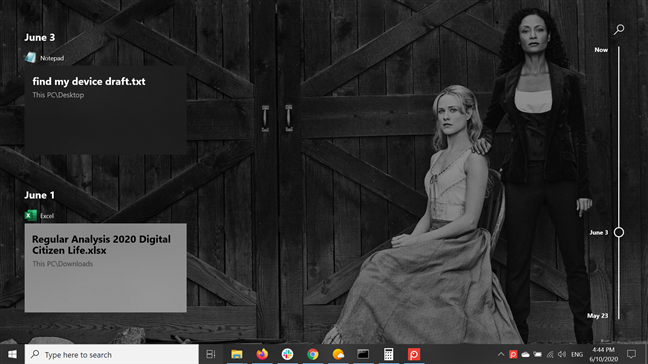The width and height of the screenshot is (648, 364).
Task: Click the June 3 timeline slider handle
Action: (x=619, y=232)
